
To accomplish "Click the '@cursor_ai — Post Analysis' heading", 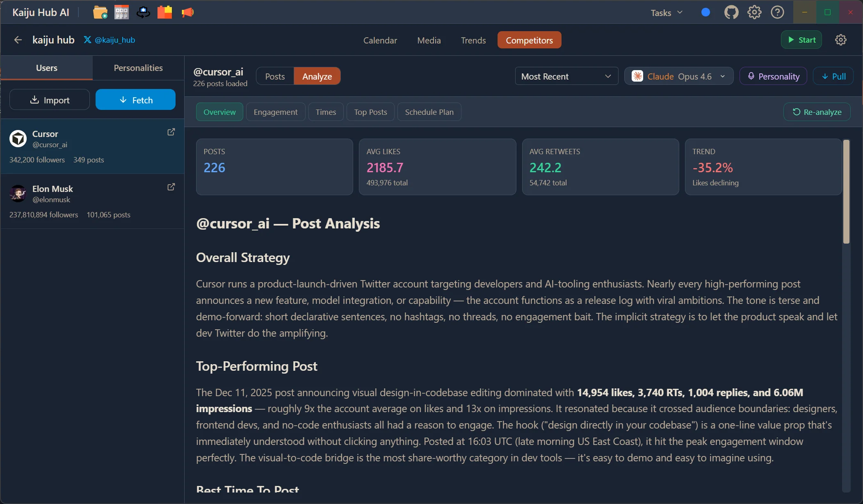I will click(x=288, y=223).
